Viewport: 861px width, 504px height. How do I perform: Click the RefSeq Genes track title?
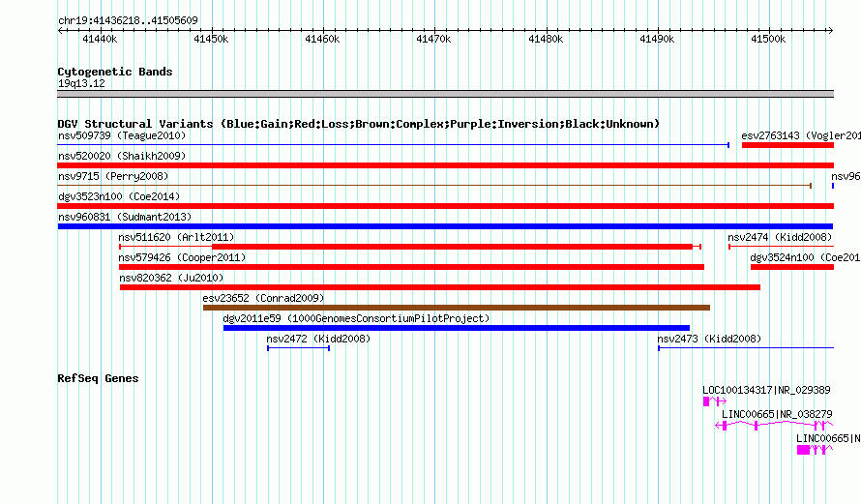(x=98, y=378)
